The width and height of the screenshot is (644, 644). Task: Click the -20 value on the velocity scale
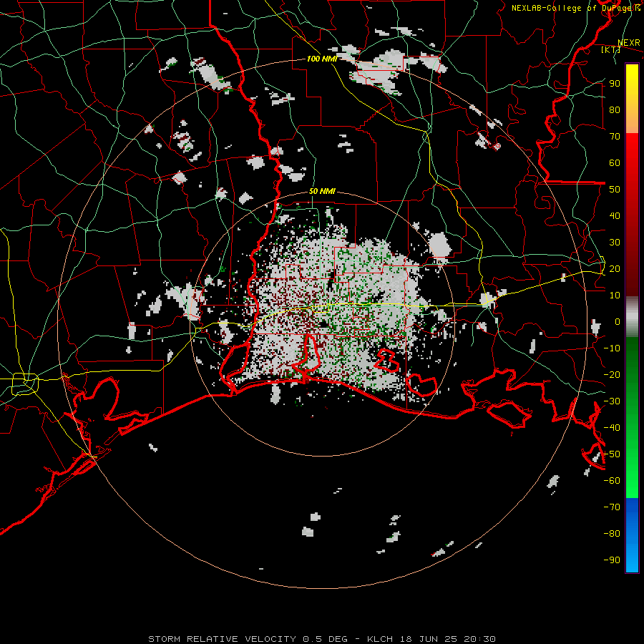[x=612, y=374]
